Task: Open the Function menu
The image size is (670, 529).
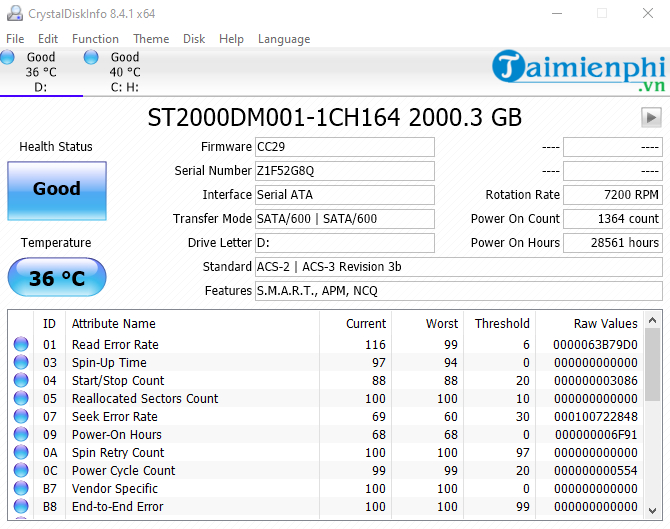Action: 95,39
